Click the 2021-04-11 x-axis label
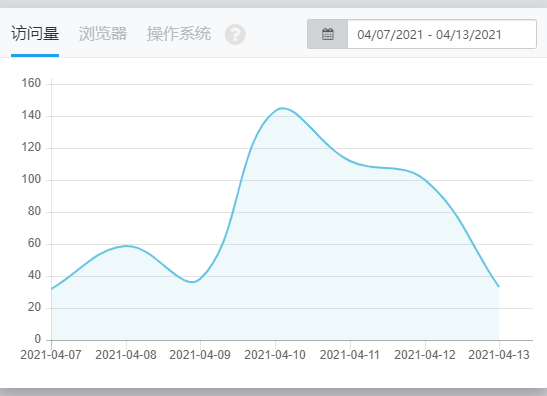The width and height of the screenshot is (547, 396). (350, 355)
